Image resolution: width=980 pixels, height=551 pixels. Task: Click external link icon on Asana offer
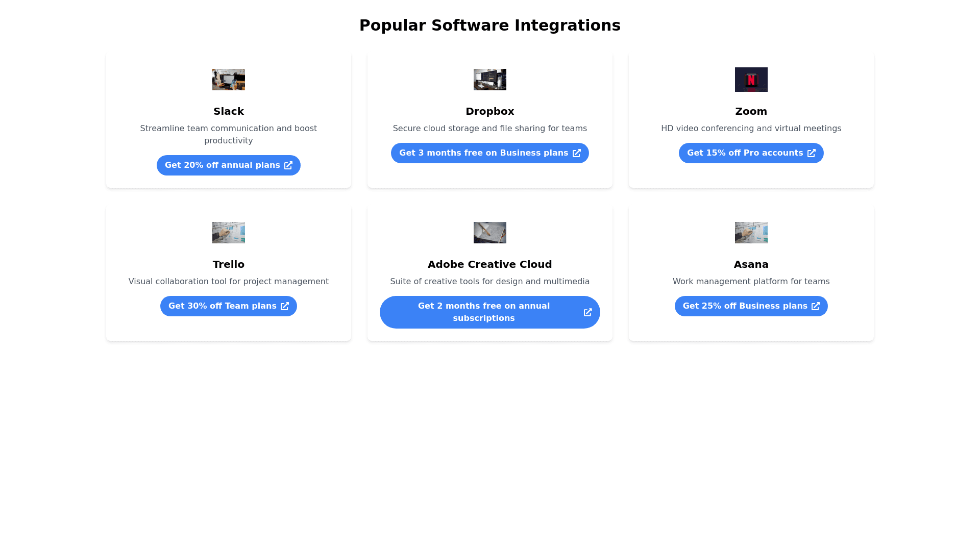click(816, 306)
